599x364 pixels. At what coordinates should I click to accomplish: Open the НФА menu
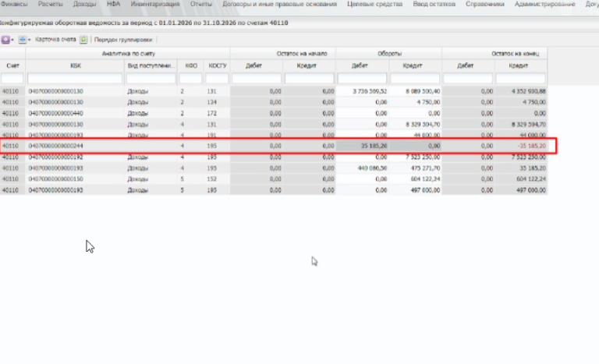pyautogui.click(x=113, y=4)
